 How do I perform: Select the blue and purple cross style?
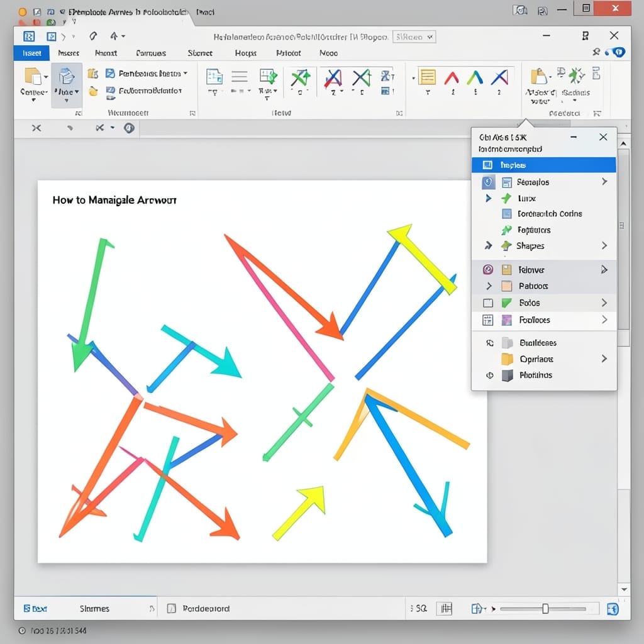tap(499, 77)
